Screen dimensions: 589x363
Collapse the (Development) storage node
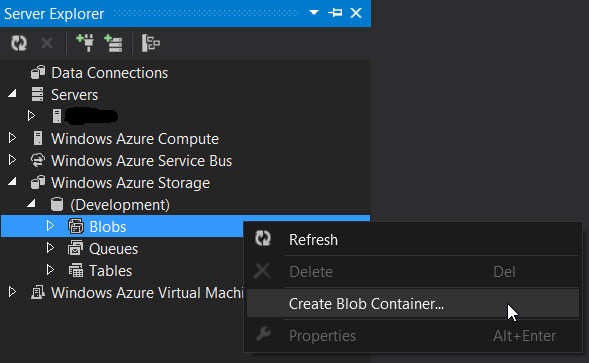[31, 204]
